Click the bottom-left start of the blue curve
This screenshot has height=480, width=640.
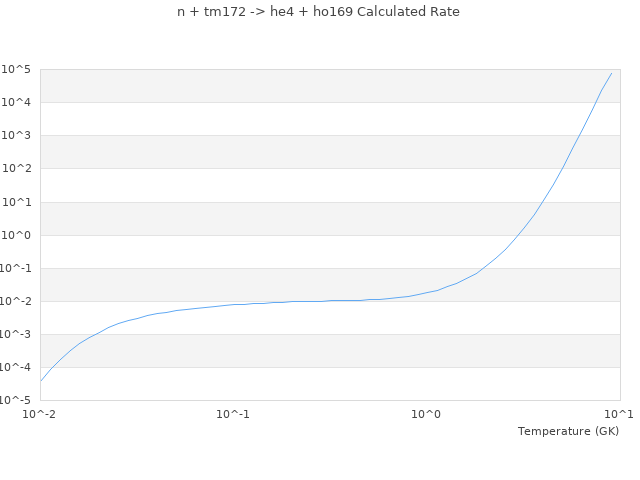pos(41,380)
